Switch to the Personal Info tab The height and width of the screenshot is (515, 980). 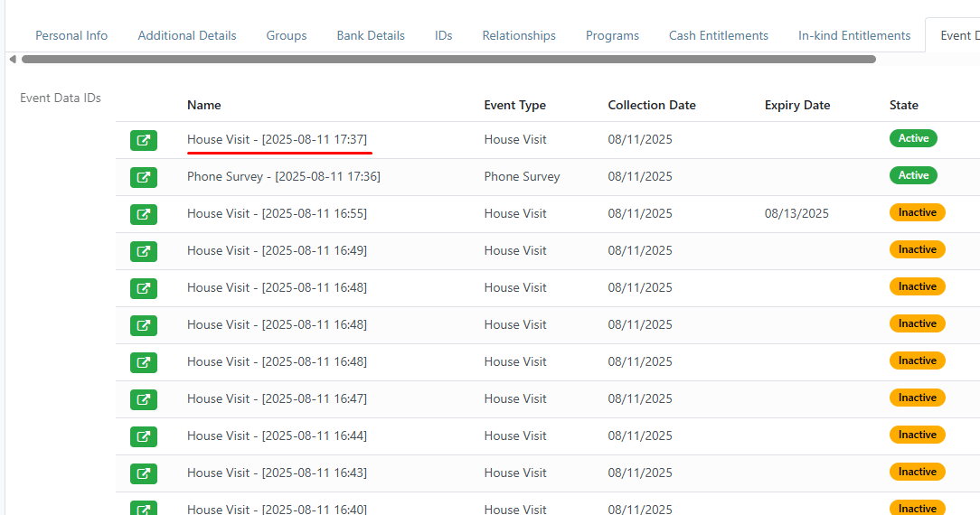[71, 35]
